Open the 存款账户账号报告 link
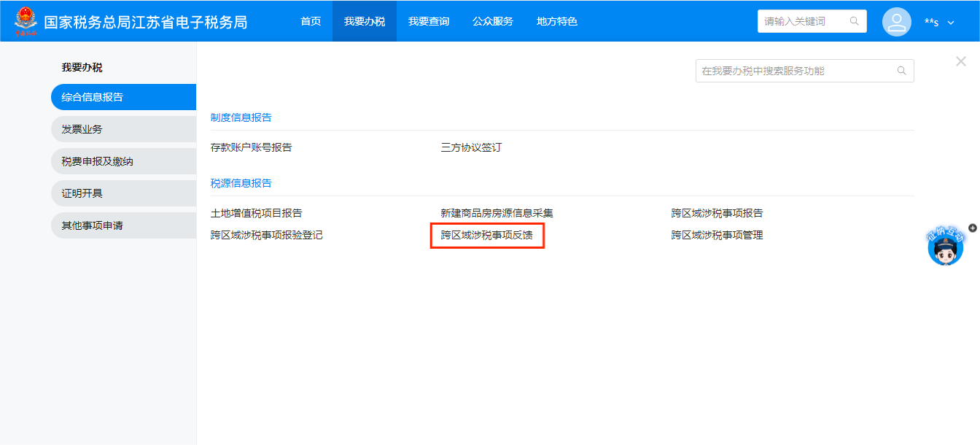980x445 pixels. pos(251,147)
